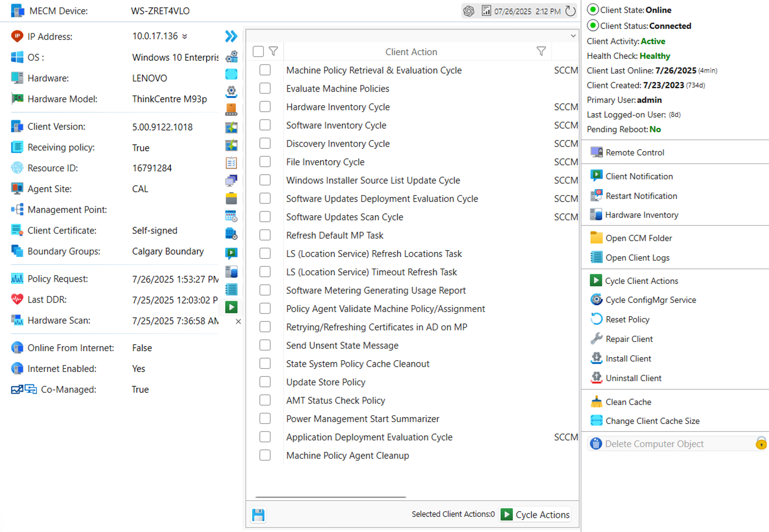Click the stacked monitors icon in the strip

231,181
